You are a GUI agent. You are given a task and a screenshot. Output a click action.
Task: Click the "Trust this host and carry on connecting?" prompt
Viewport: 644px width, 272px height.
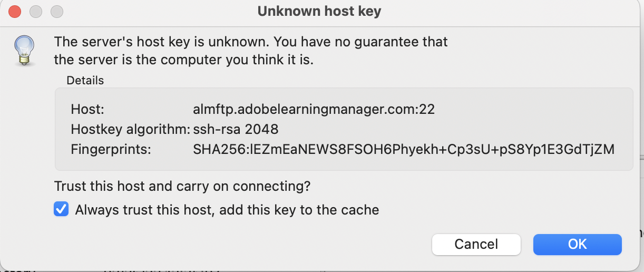point(182,186)
